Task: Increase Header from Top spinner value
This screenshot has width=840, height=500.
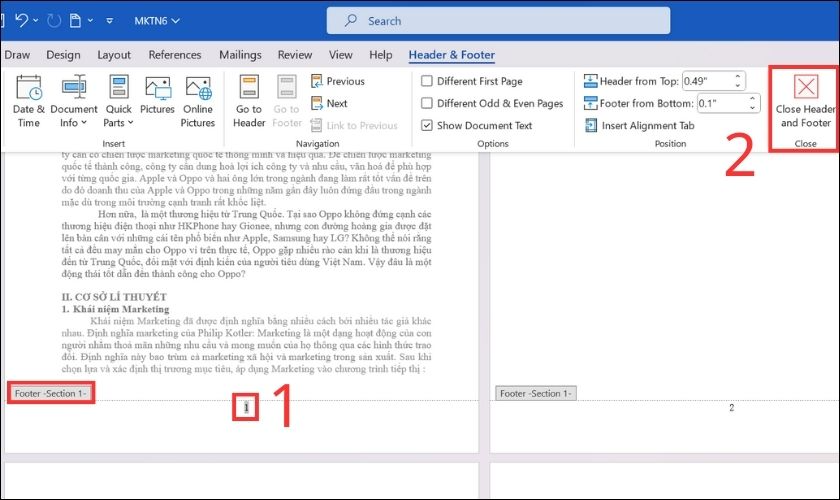Action: (738, 77)
